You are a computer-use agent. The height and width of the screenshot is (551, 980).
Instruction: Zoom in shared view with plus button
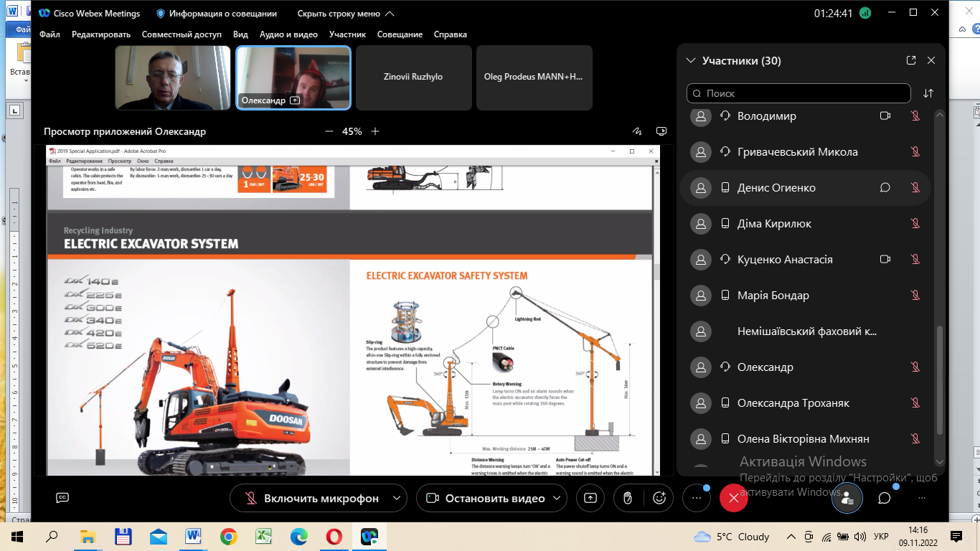pyautogui.click(x=374, y=131)
